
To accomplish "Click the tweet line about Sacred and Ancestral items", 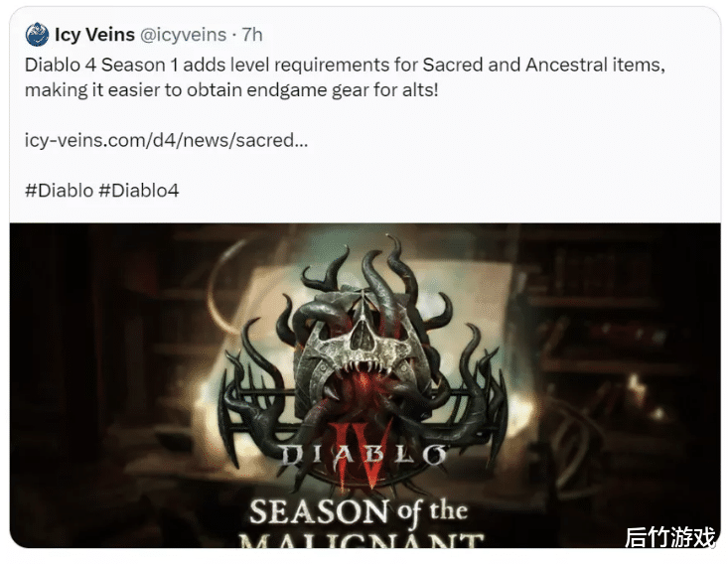I will coord(345,65).
